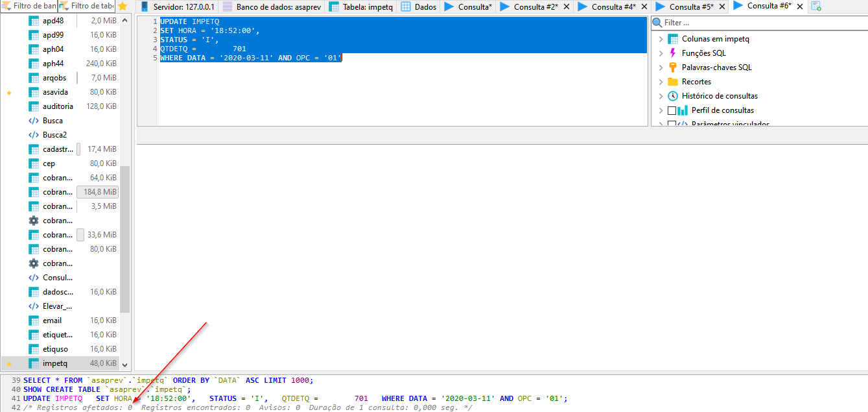The image size is (868, 412).
Task: Click the Filtro search box in helpers panel
Action: 762,23
